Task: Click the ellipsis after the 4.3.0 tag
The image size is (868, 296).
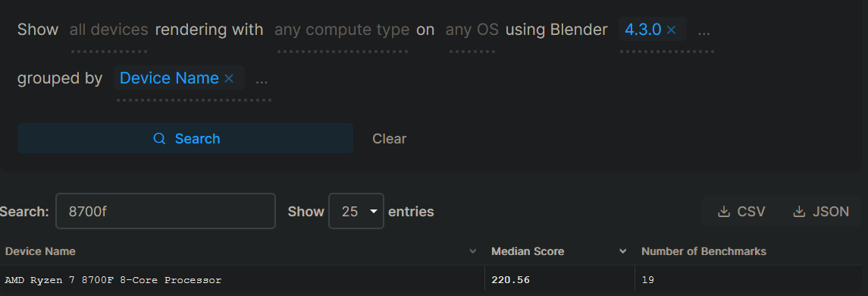Action: pos(703,30)
